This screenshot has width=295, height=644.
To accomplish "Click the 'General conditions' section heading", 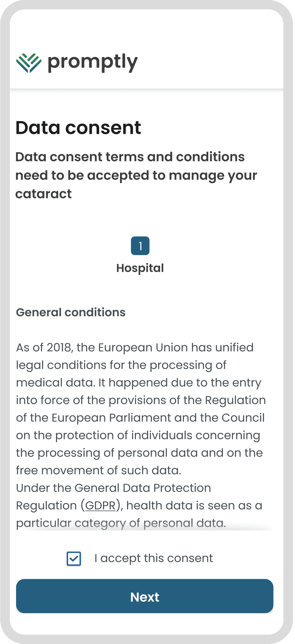I will pos(71,312).
